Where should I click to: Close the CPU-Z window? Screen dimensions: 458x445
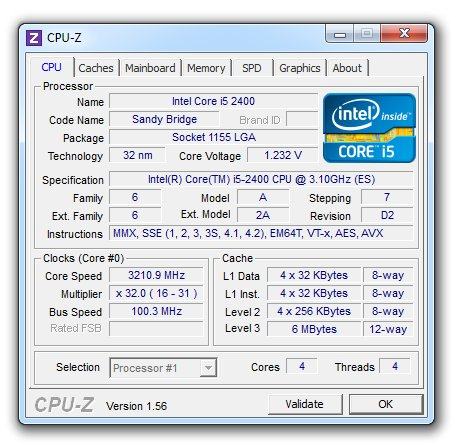click(404, 34)
